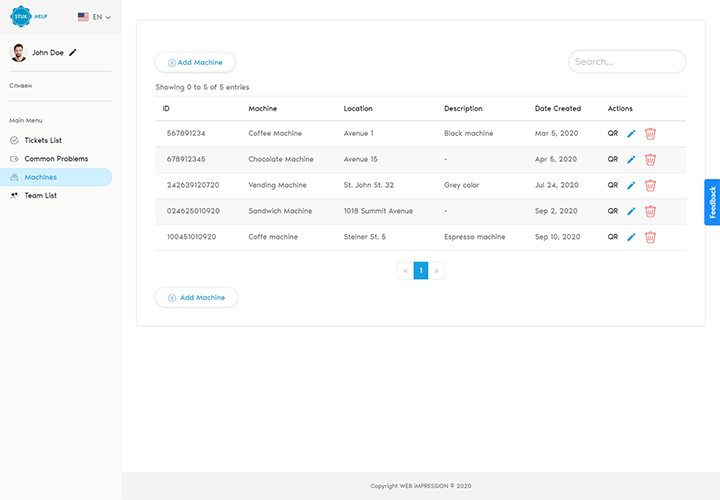The image size is (720, 500).
Task: Click 'St. John St. 32' cell
Action: 369,185
